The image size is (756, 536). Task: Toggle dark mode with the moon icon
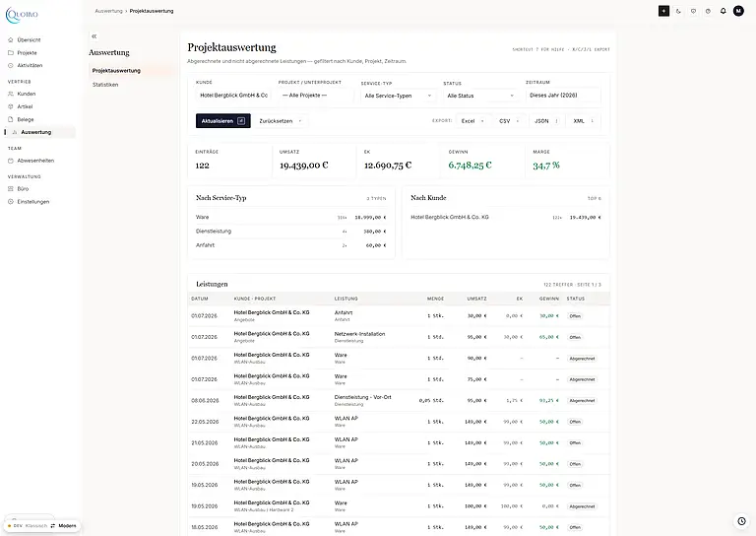pyautogui.click(x=678, y=11)
